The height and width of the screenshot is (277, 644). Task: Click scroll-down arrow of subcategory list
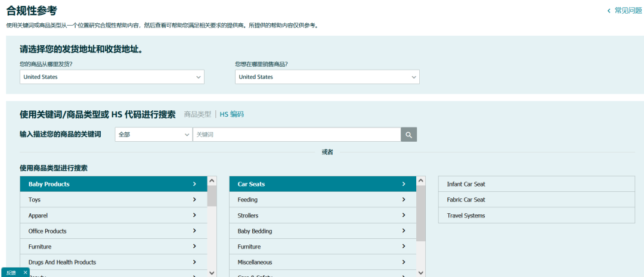click(x=421, y=272)
